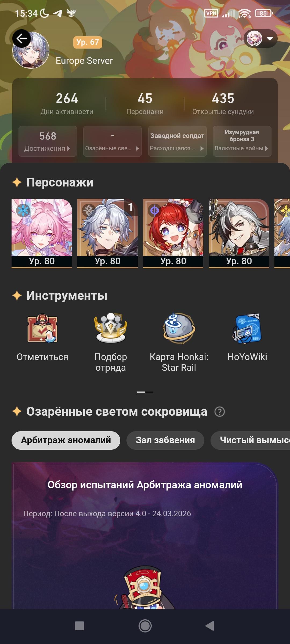
Task: Click the help question mark icon
Action: point(220,412)
